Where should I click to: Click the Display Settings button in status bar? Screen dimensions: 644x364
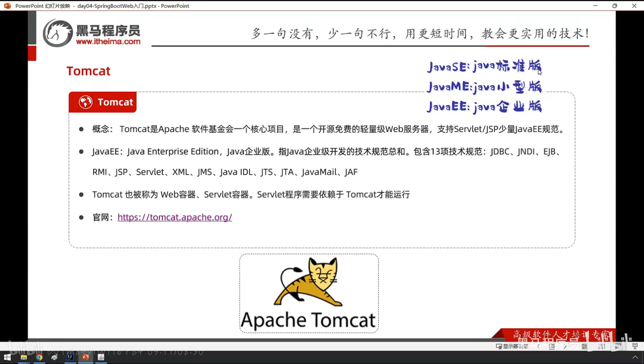tap(512, 346)
